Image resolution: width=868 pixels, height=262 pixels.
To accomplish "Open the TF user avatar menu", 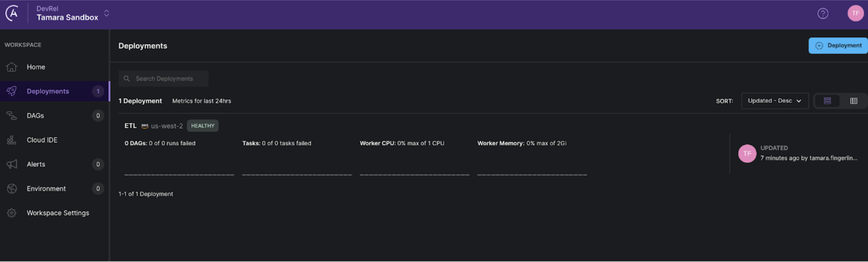I will coord(855,13).
